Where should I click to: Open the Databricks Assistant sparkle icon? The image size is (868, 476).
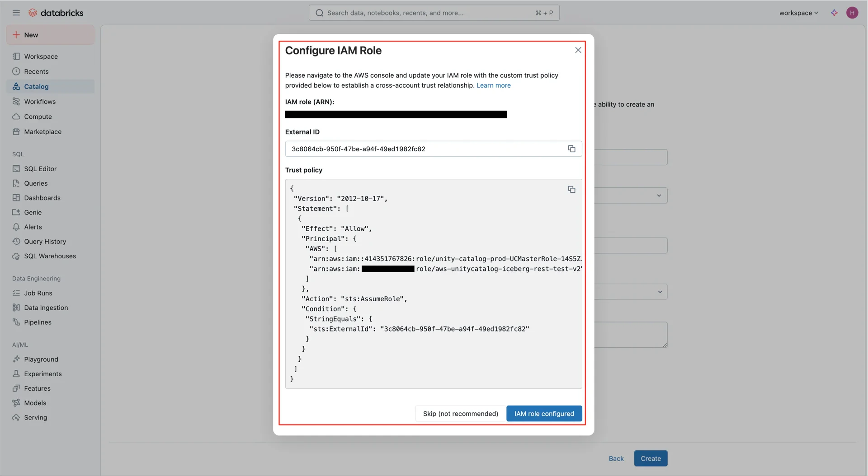click(834, 13)
